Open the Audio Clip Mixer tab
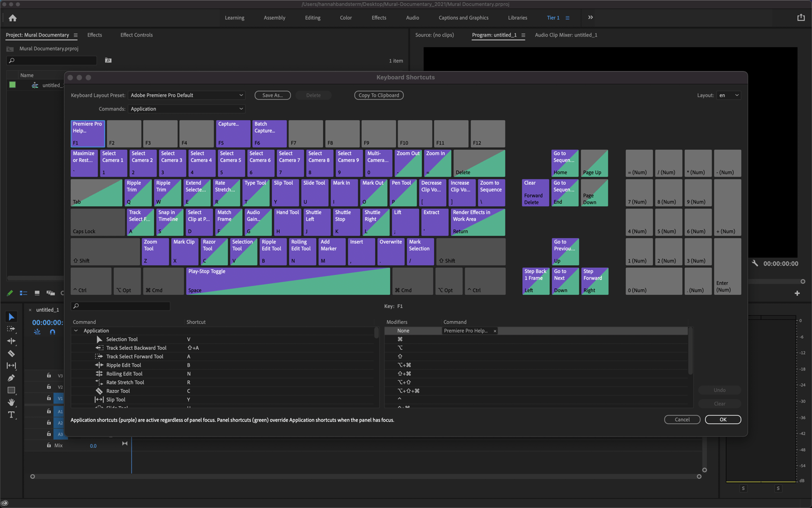Screen dimensions: 812x508 click(x=566, y=35)
